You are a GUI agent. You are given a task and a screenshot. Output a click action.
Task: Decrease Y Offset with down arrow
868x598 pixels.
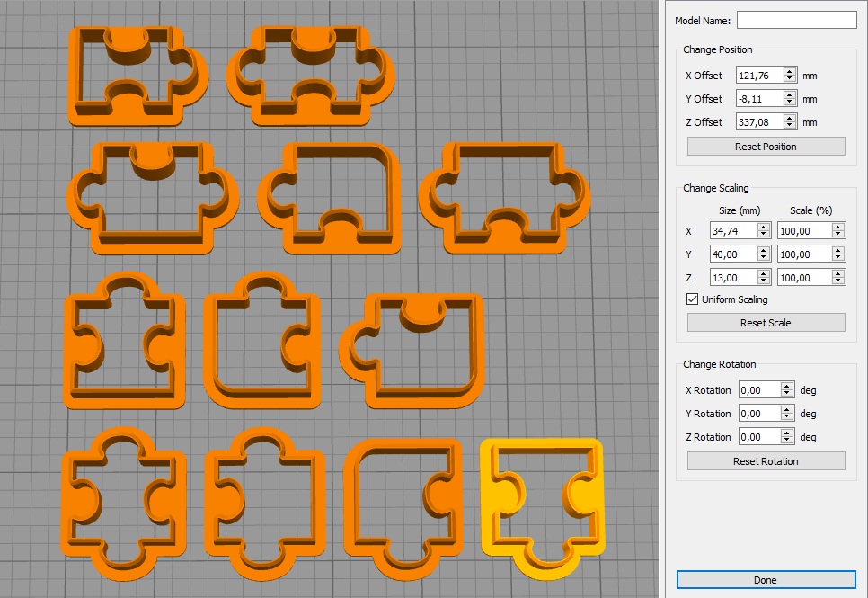coord(790,103)
